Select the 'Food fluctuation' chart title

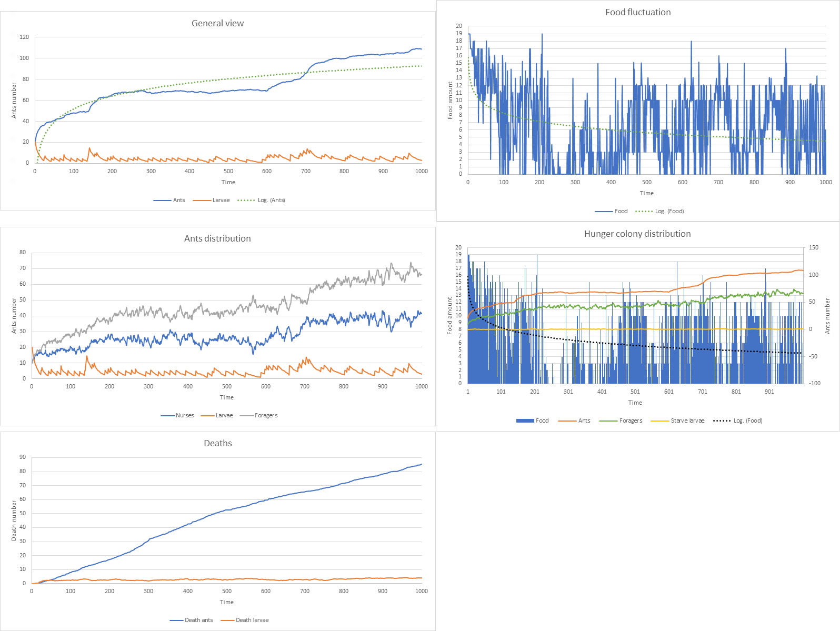point(638,12)
